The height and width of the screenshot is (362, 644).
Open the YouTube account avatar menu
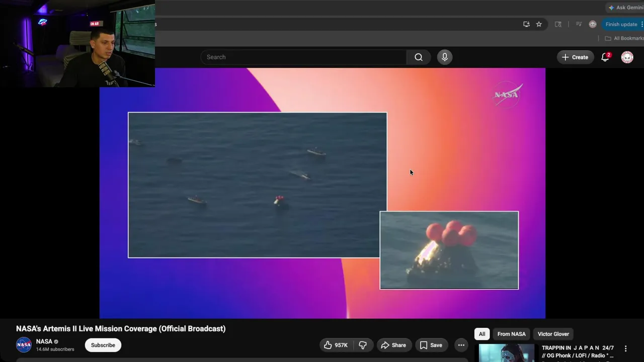(627, 57)
